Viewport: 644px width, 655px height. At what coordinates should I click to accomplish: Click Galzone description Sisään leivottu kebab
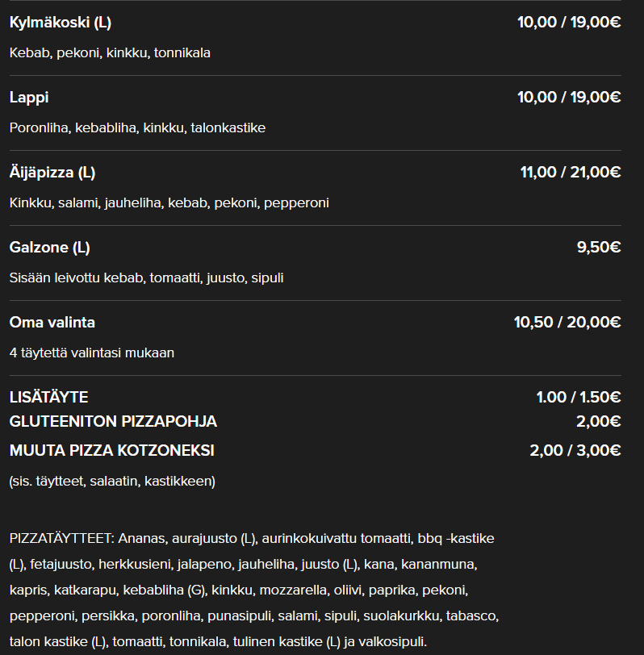tap(146, 277)
